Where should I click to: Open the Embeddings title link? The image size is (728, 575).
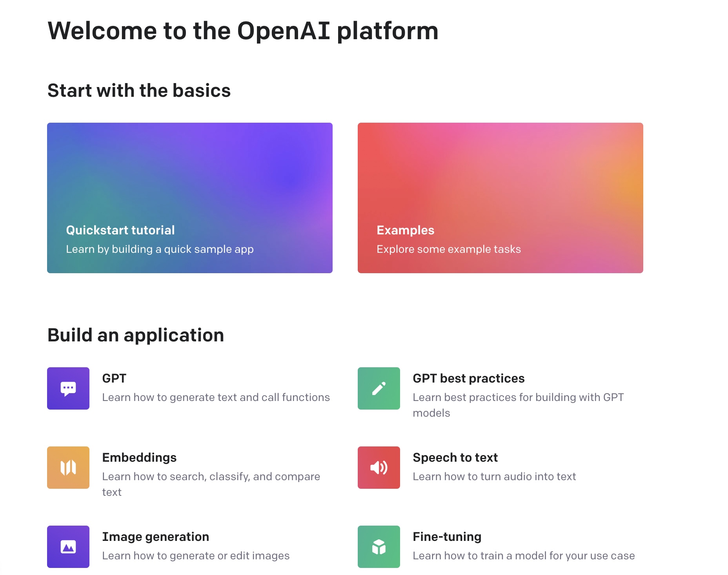(139, 457)
